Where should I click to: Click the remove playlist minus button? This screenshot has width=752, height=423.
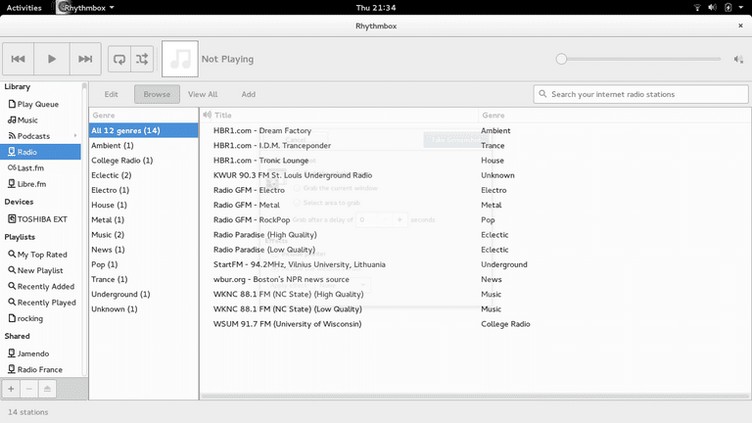pos(29,389)
